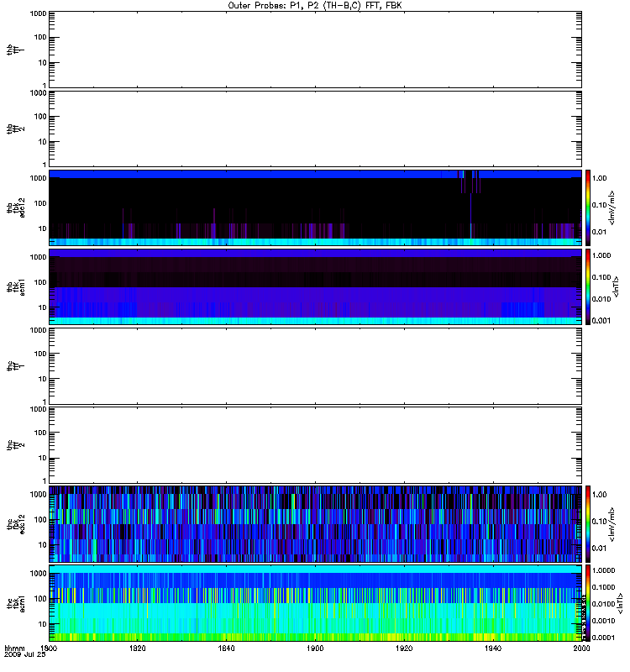Click the "1000" tick of the thb fff 1 panel
The height and width of the screenshot is (672, 630).
[38, 13]
